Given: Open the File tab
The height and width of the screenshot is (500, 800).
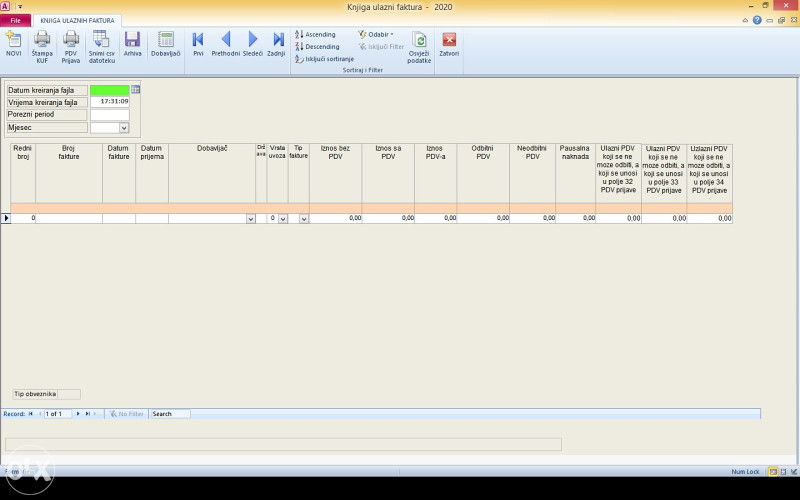Looking at the screenshot, I should 16,20.
